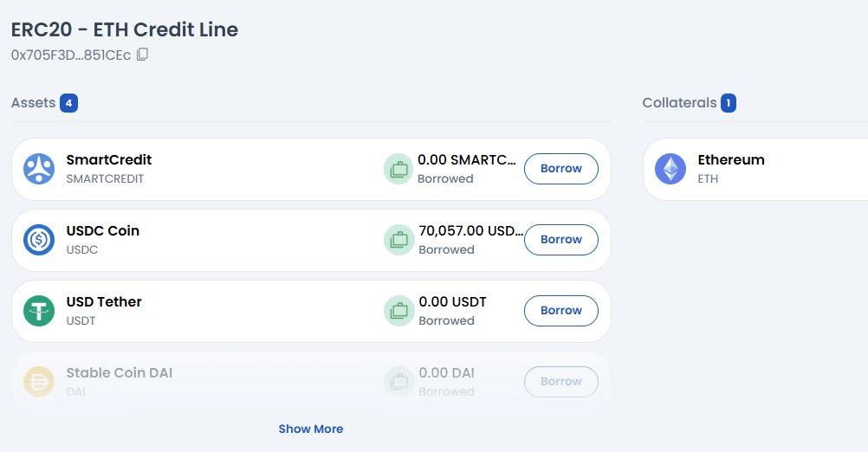Expand asset list with Show More
868x452 pixels.
[310, 429]
